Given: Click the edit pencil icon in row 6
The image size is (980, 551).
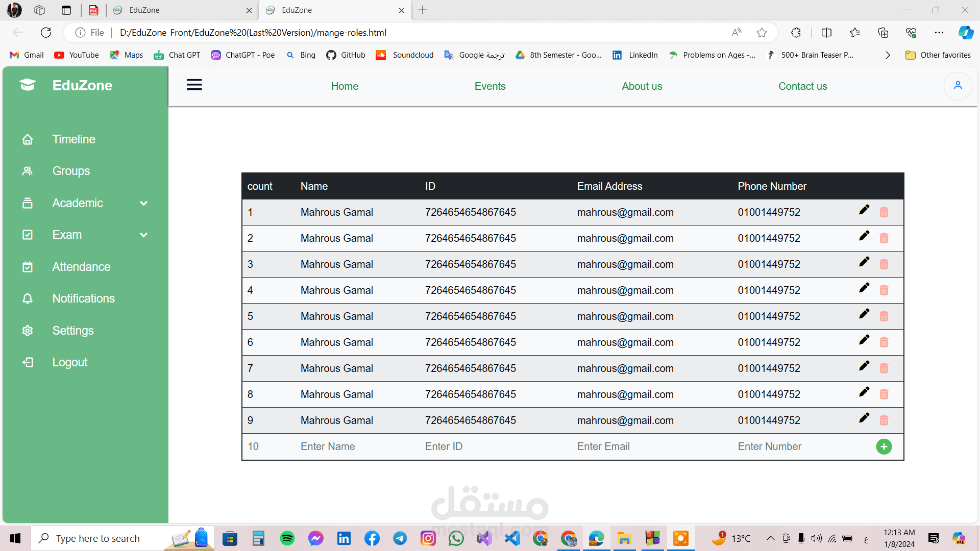Looking at the screenshot, I should [864, 340].
